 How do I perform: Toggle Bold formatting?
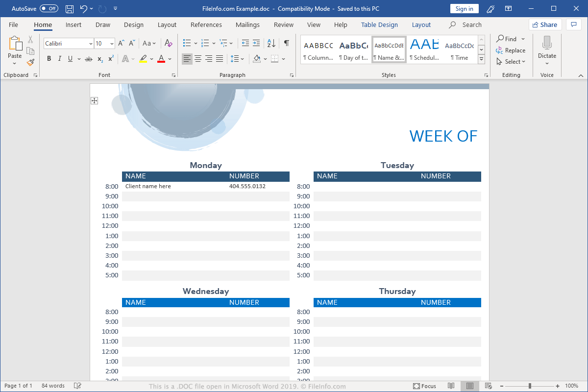coord(49,59)
